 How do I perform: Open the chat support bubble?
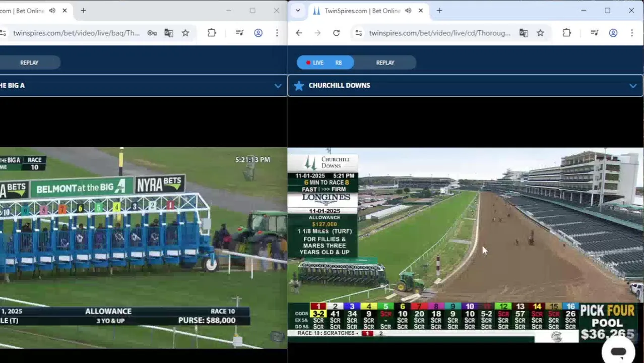pyautogui.click(x=618, y=351)
